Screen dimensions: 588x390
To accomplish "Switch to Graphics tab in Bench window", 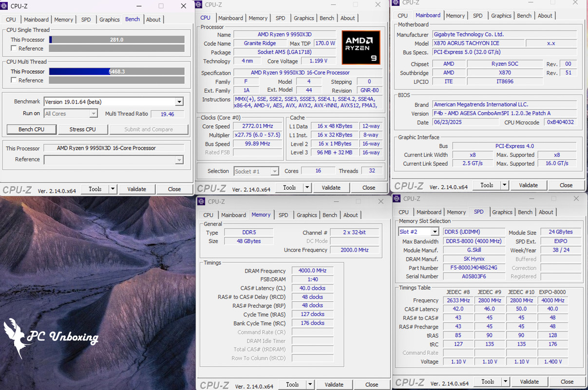I will (x=109, y=19).
